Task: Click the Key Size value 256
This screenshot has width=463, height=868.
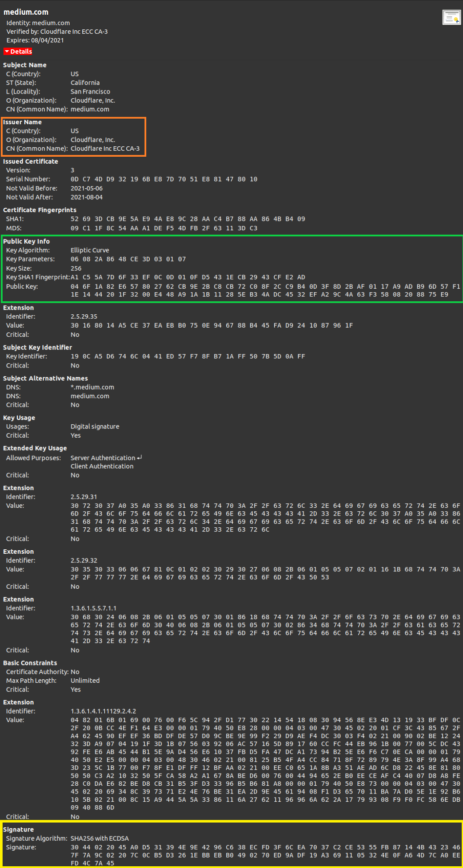Action: pos(76,268)
